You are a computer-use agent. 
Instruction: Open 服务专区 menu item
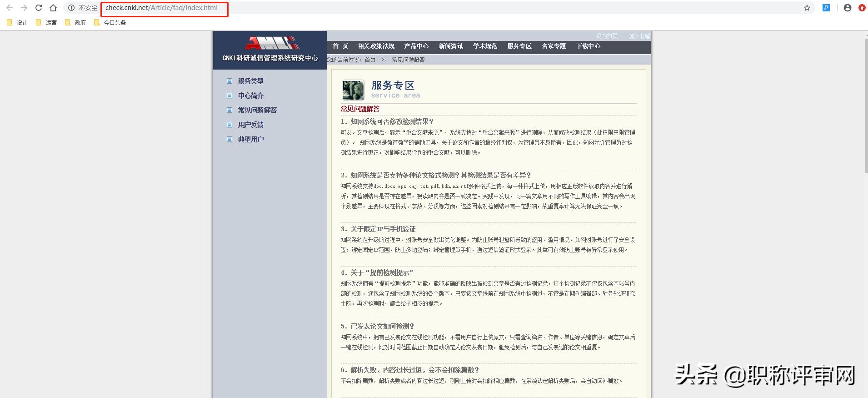[519, 46]
